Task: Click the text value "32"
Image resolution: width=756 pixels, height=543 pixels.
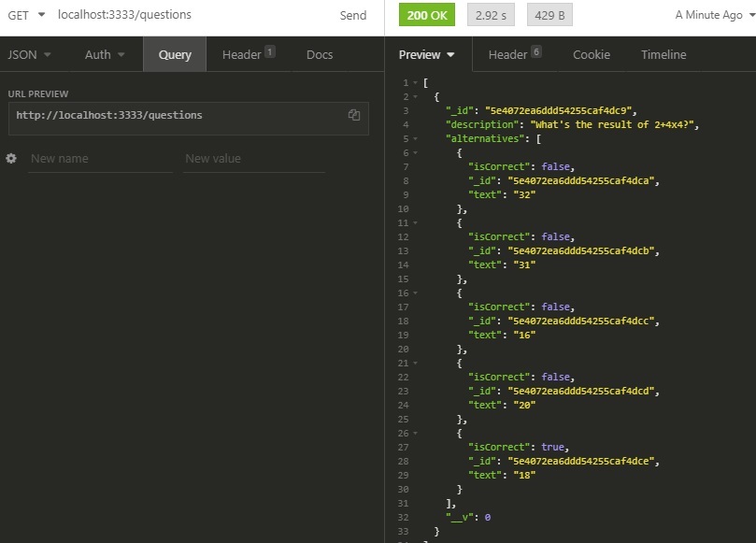Action: [524, 194]
